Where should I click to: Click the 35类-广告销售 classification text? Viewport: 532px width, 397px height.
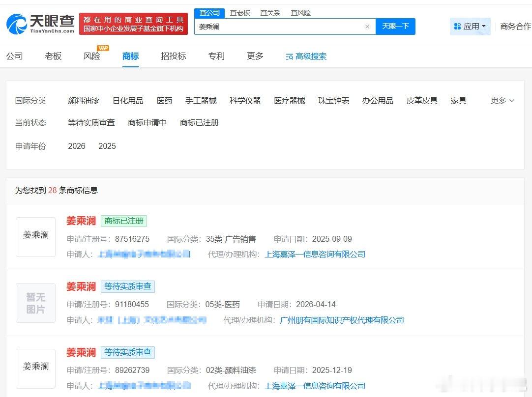(231, 239)
